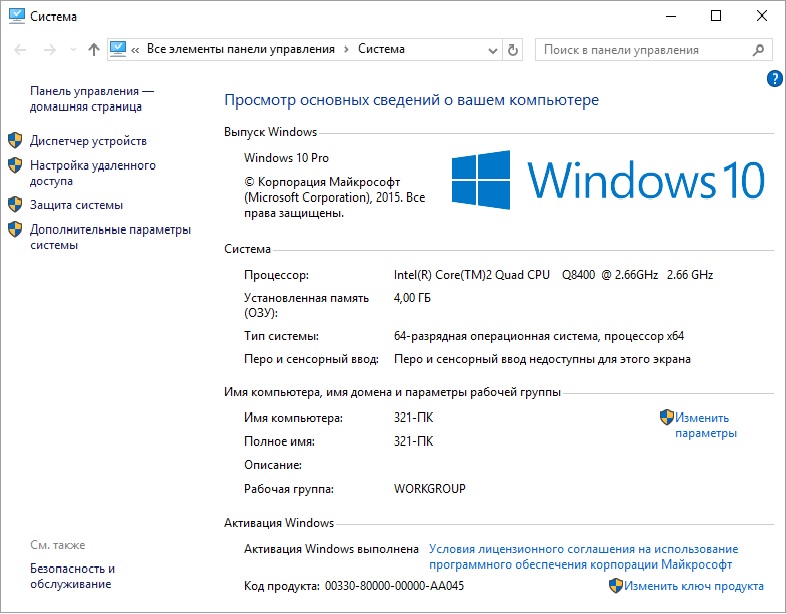This screenshot has height=614, width=786.
Task: Focus the control panel search field
Action: click(653, 50)
